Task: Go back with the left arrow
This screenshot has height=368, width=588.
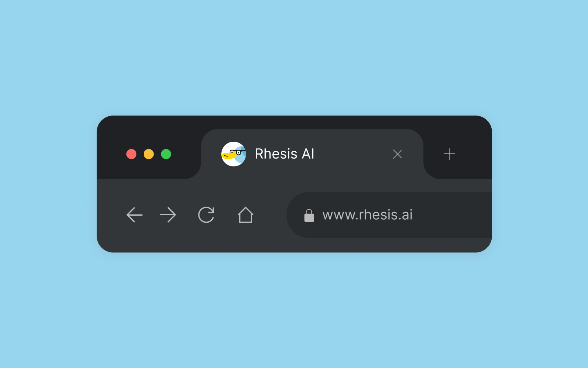Action: click(134, 215)
